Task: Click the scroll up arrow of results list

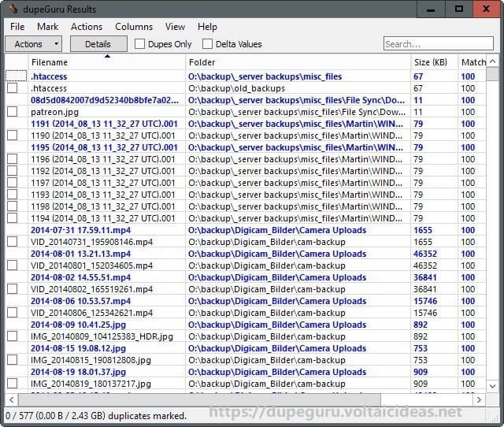Action: (492, 61)
